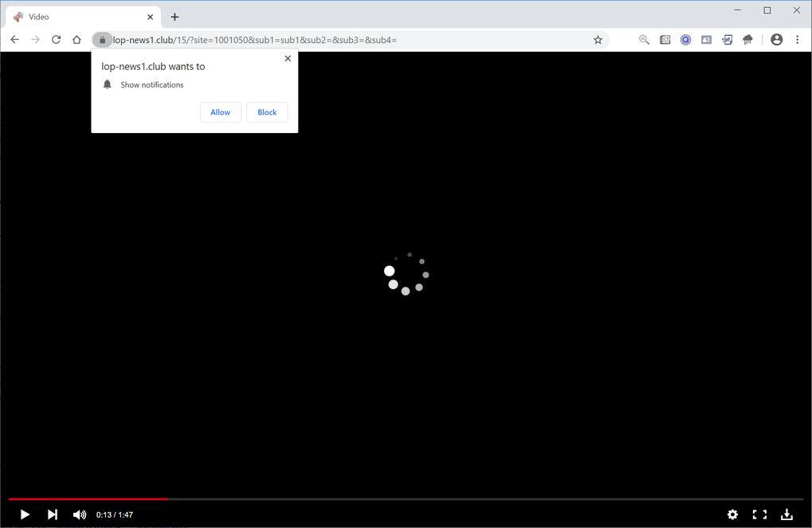Open the weather cloud extension icon
This screenshot has width=812, height=528.
[747, 39]
